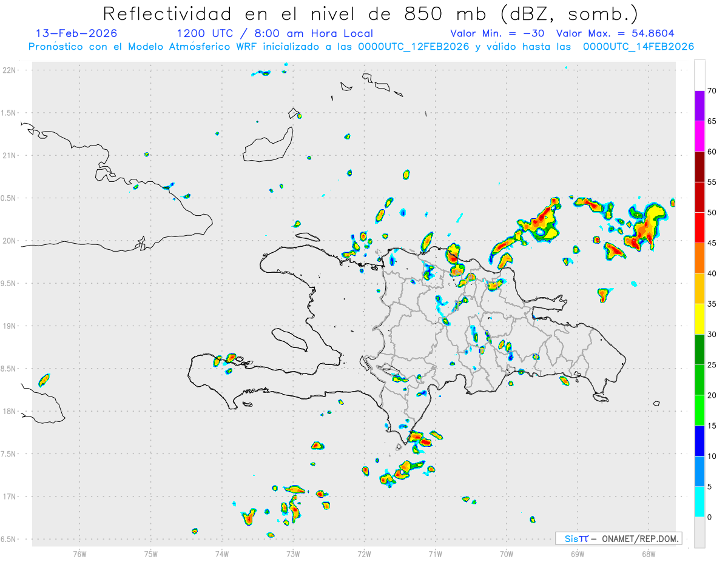Click the yellow colorbar segment between 30 and 35

[x=699, y=319]
